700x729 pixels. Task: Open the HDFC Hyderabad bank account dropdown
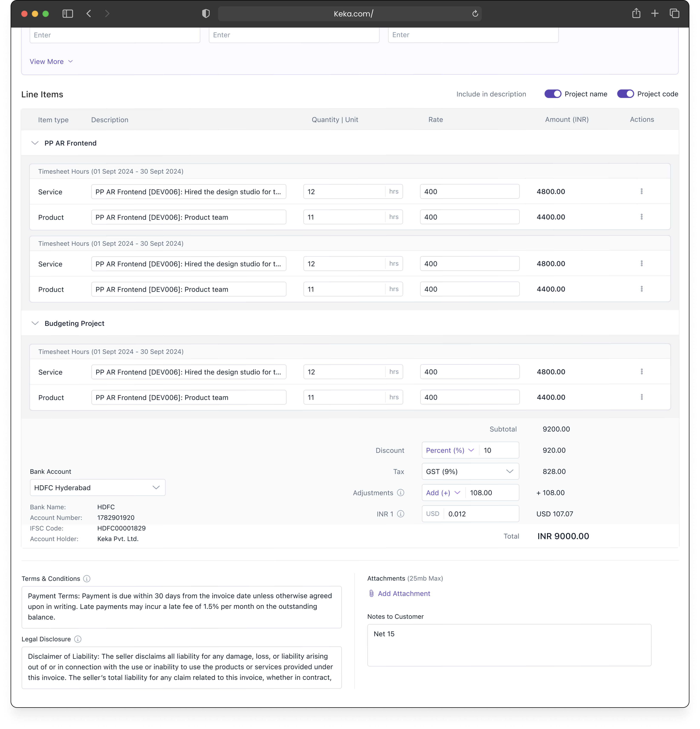click(x=97, y=487)
